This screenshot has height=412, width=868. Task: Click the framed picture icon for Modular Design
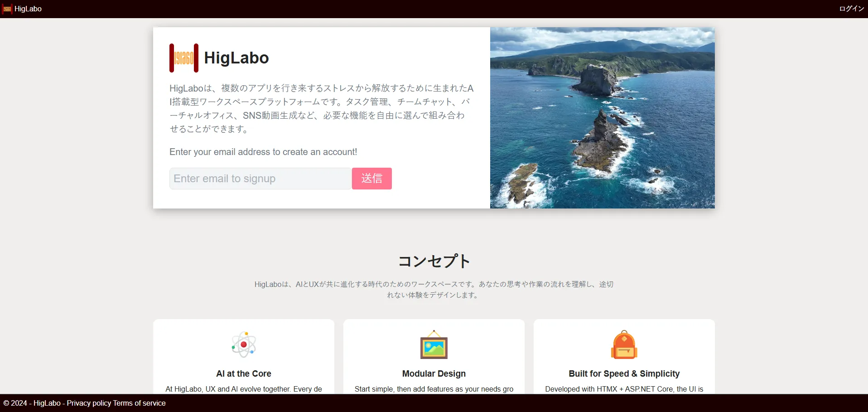(434, 344)
